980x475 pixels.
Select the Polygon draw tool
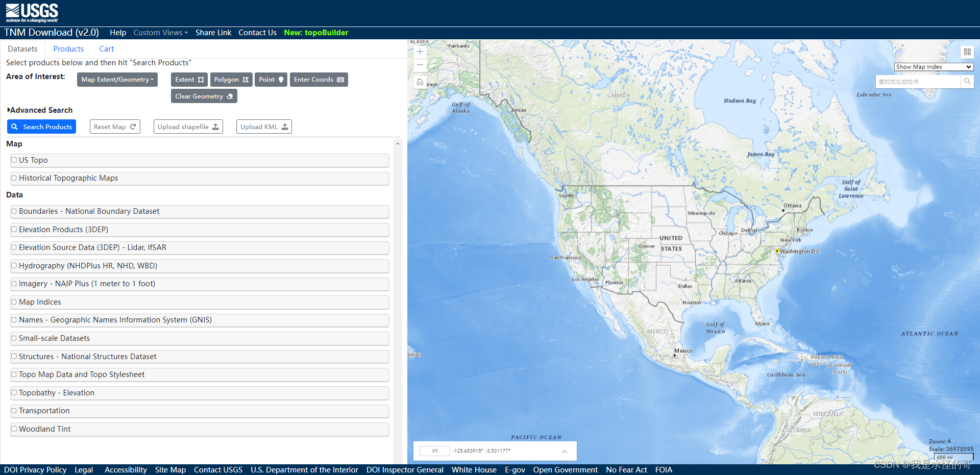(231, 80)
